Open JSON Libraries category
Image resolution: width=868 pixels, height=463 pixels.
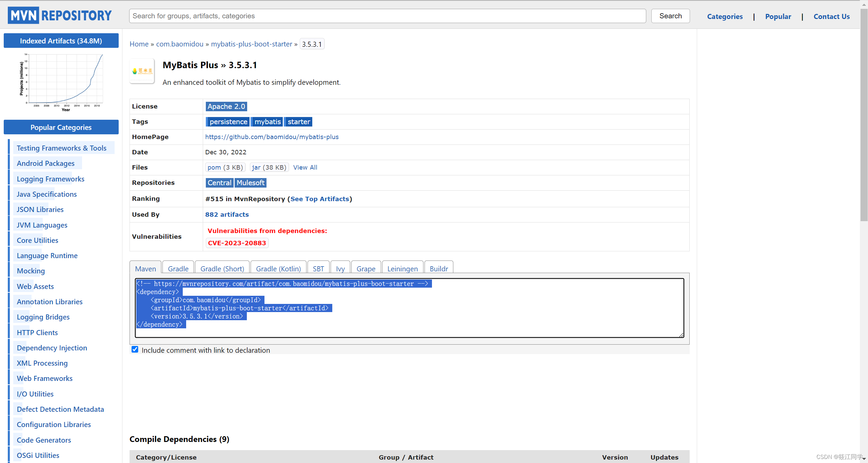point(40,210)
